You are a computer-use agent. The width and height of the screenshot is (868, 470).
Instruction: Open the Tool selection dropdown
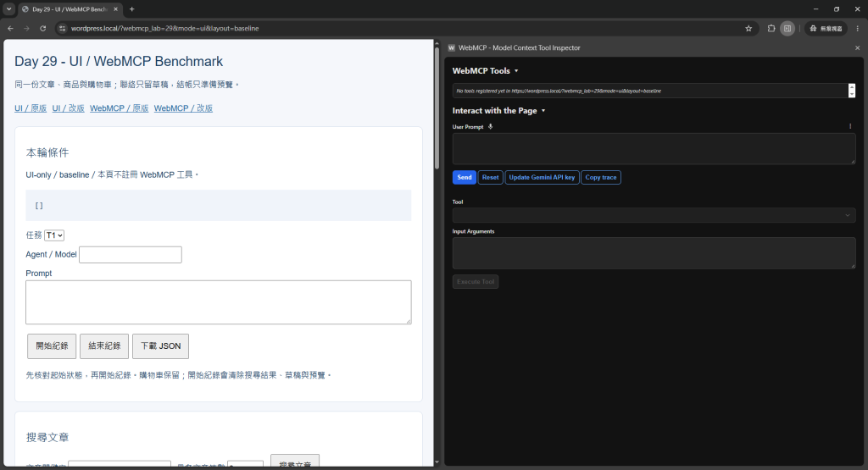654,215
